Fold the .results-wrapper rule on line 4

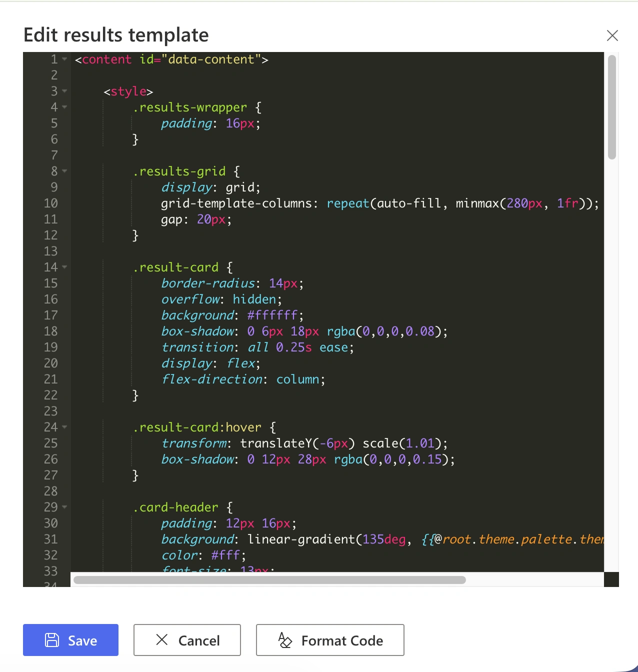pos(64,107)
